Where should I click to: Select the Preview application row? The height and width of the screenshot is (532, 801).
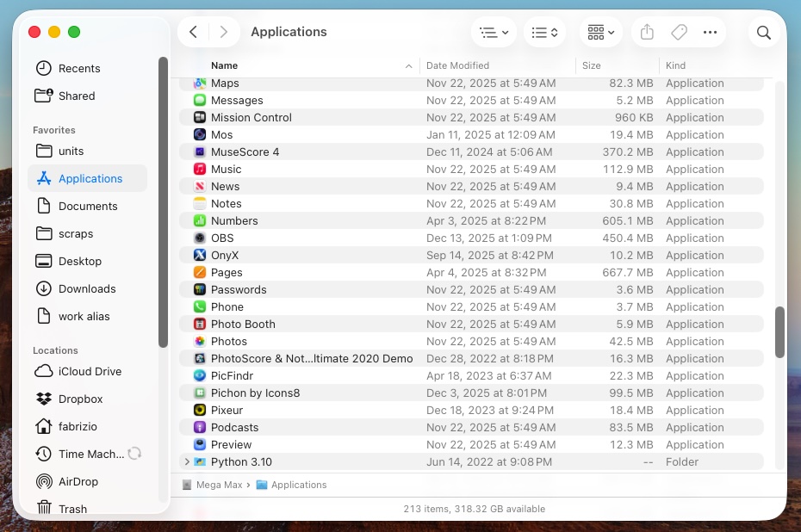[471, 445]
